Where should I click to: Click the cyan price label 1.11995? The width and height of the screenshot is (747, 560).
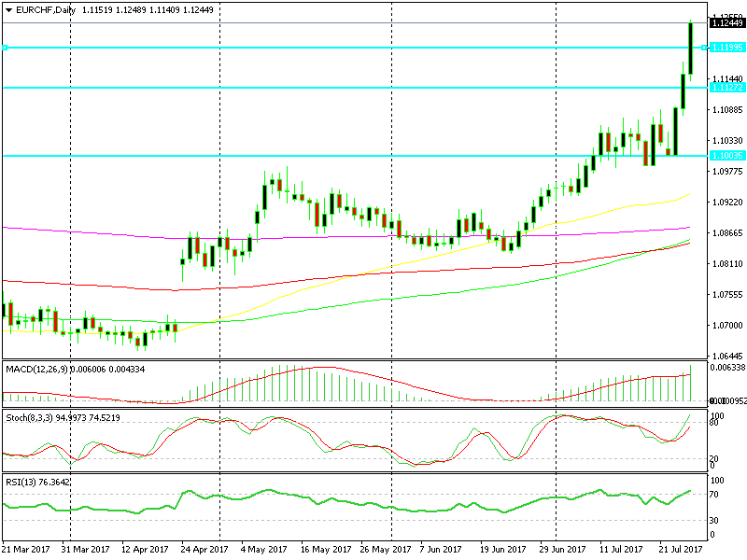point(726,48)
